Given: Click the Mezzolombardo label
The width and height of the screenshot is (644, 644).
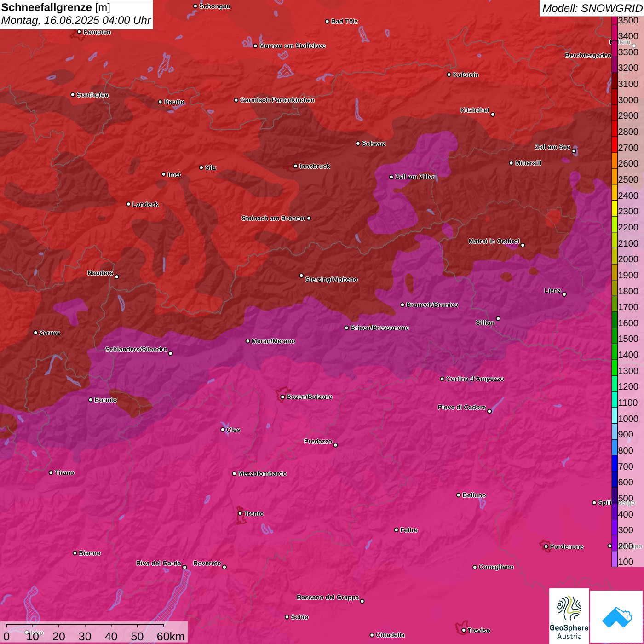Looking at the screenshot, I should pyautogui.click(x=262, y=474).
